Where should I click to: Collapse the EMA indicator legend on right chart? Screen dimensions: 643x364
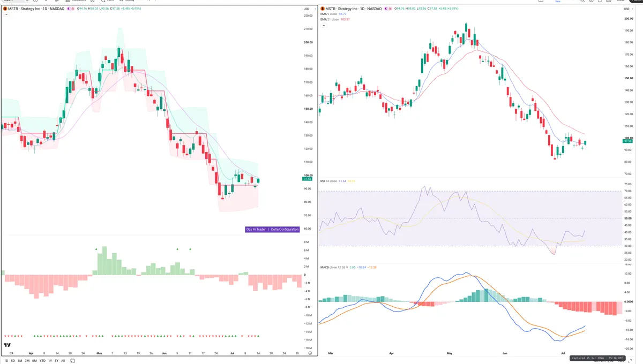click(324, 25)
